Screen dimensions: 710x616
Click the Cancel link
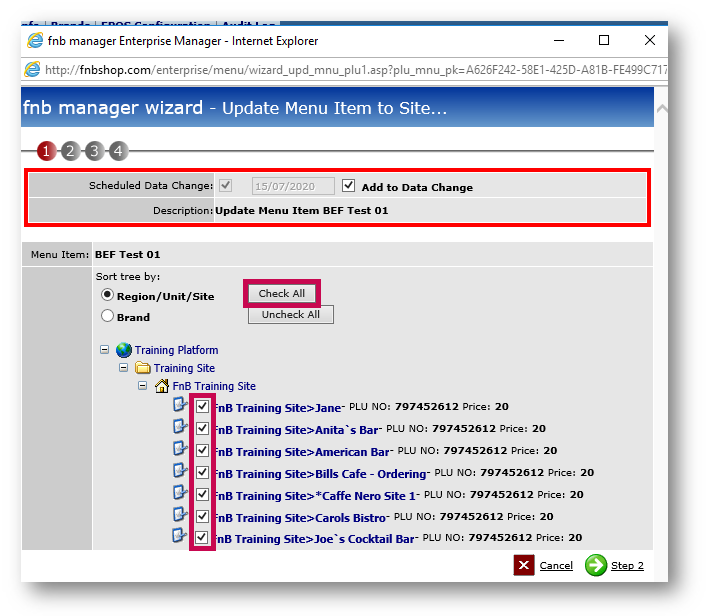tap(556, 565)
